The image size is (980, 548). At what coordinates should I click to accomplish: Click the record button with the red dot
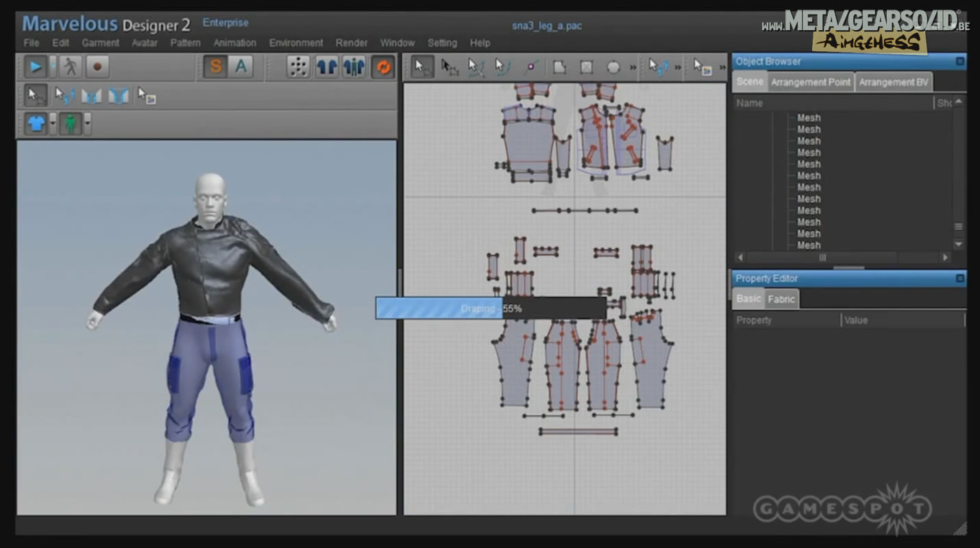coord(97,66)
